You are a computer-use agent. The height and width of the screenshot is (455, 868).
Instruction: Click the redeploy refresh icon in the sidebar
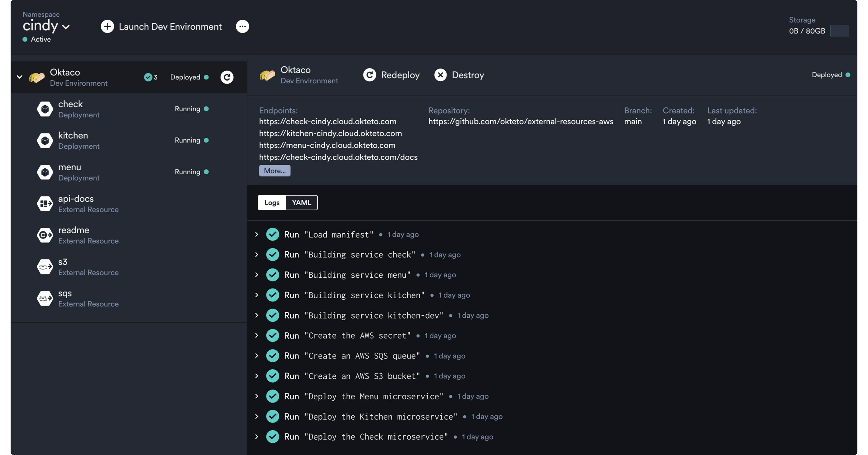(227, 77)
